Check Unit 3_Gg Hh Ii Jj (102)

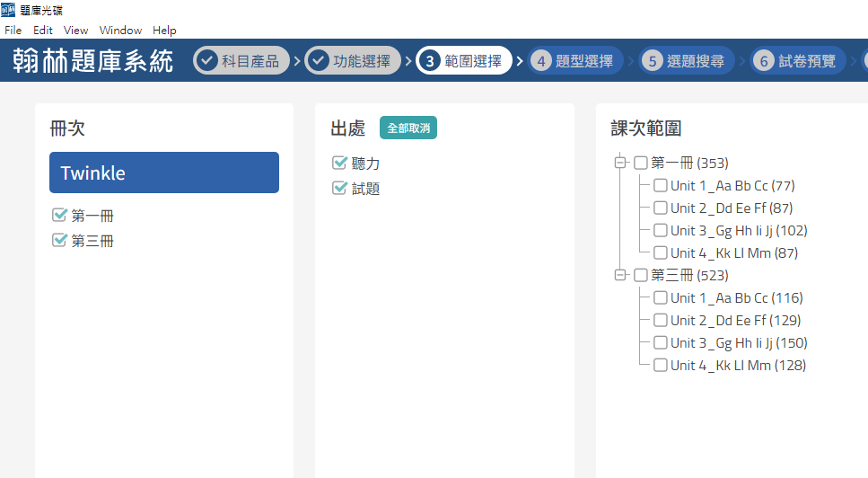tap(661, 230)
